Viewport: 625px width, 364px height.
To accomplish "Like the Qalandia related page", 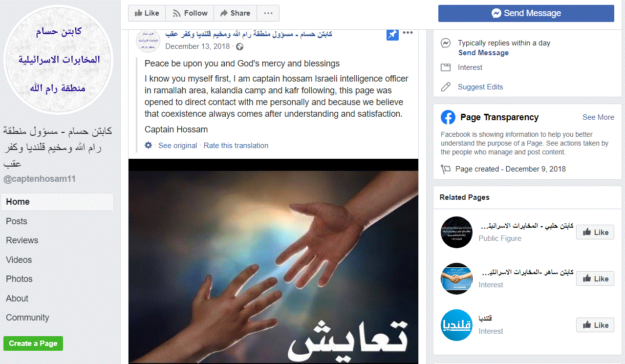I will 595,325.
